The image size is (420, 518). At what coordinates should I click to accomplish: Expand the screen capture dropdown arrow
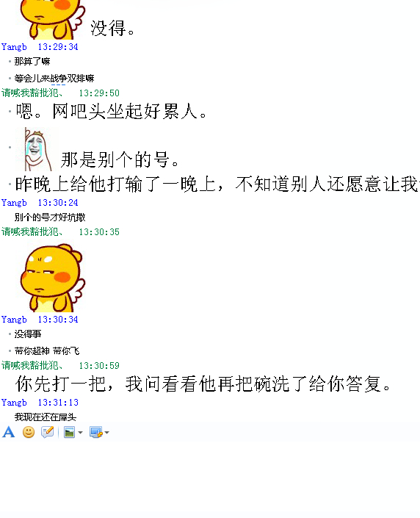coord(106,433)
